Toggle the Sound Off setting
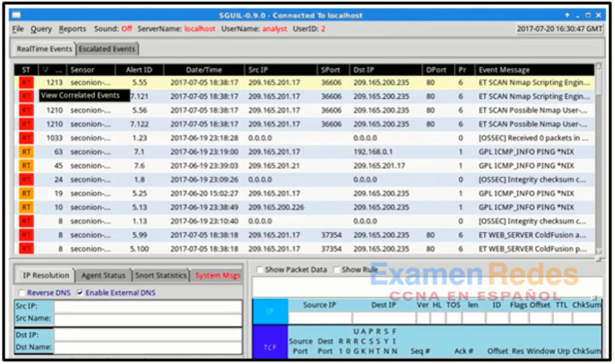 (x=126, y=29)
